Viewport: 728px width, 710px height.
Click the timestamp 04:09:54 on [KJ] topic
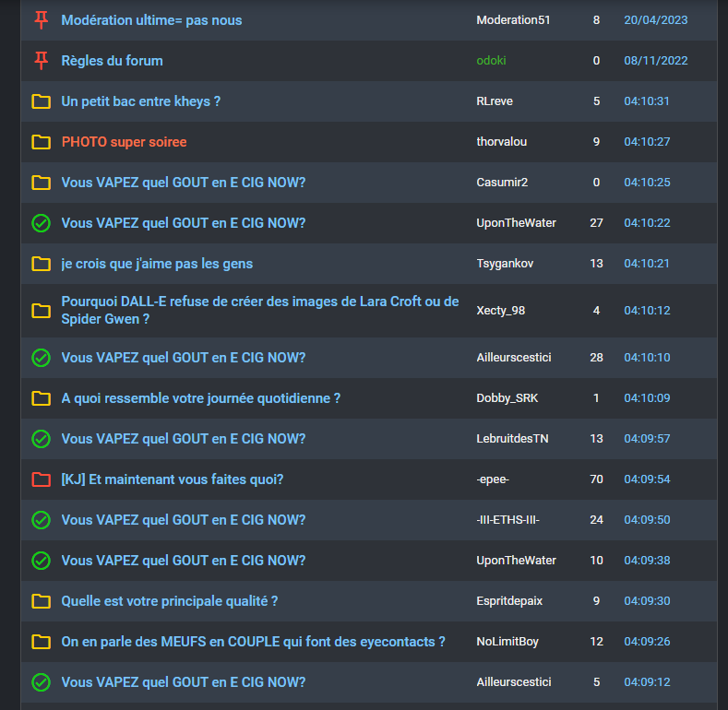point(647,479)
